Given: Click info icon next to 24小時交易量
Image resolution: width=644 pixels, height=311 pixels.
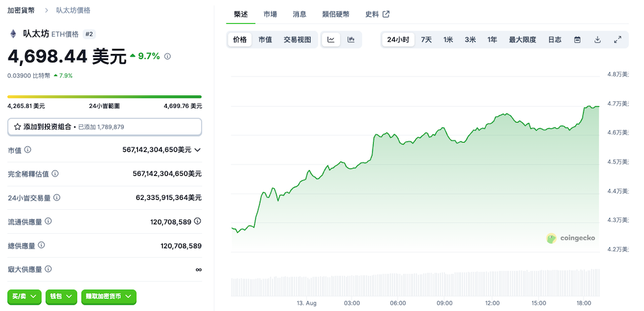Looking at the screenshot, I should 57,197.
